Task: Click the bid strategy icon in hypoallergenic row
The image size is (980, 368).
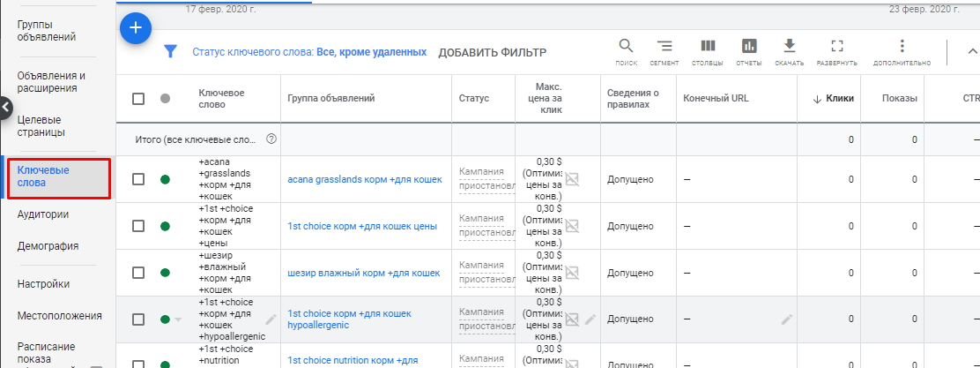Action: (572, 319)
